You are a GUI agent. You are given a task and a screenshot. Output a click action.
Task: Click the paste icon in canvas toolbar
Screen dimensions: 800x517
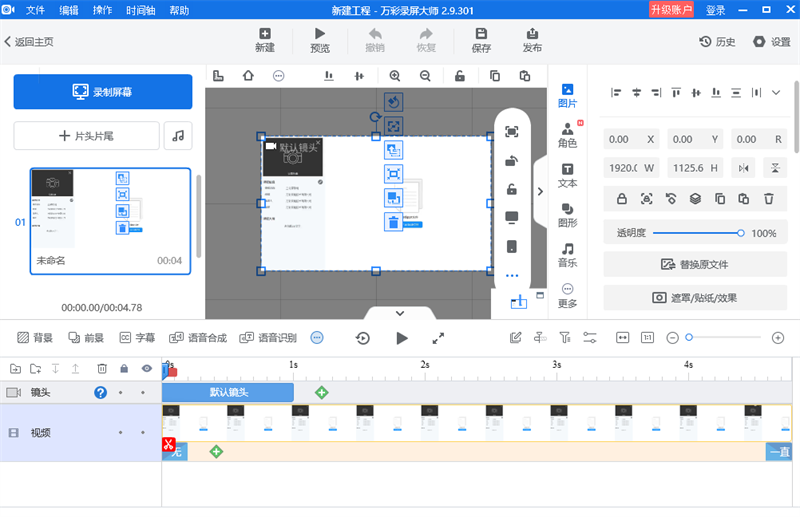[x=524, y=76]
